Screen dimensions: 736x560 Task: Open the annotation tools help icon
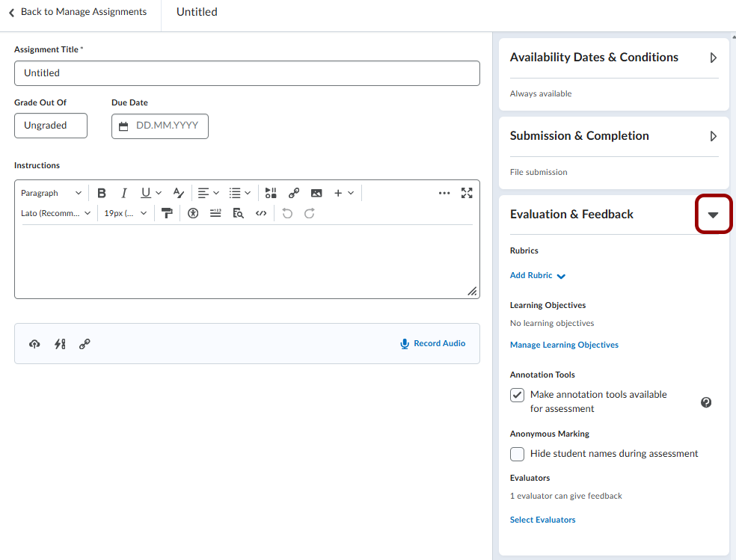(x=706, y=402)
